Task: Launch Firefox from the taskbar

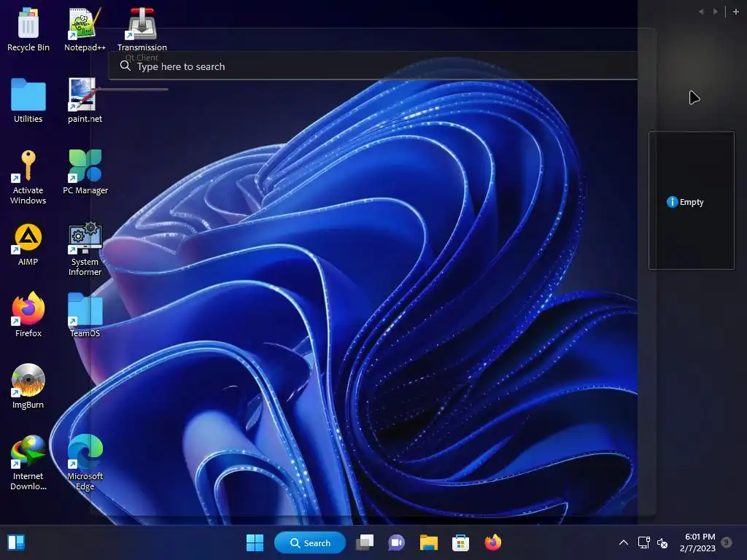Action: (x=493, y=542)
